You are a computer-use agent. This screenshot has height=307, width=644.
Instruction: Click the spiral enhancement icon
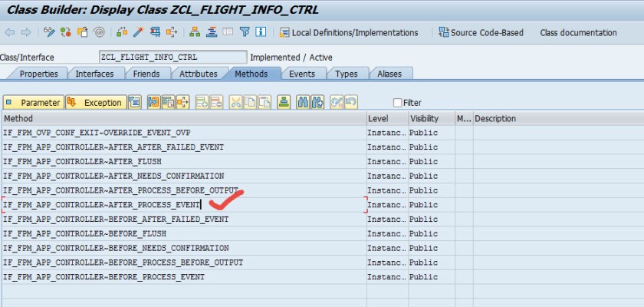coord(99,32)
